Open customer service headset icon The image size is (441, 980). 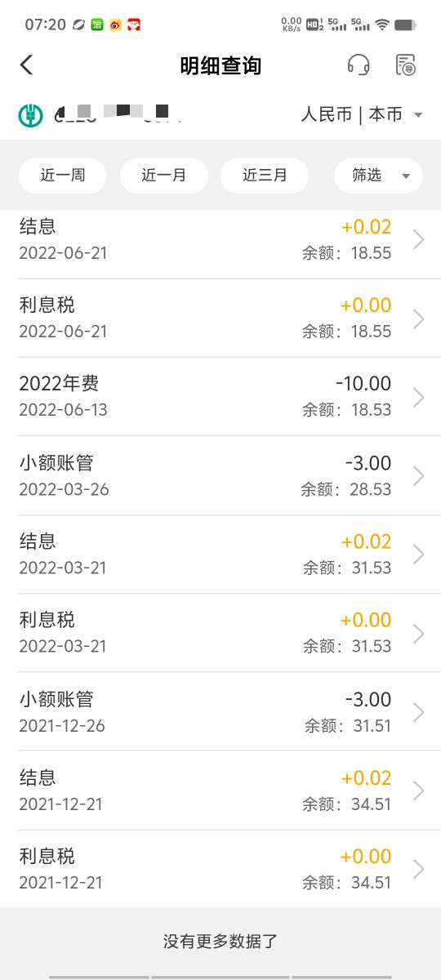pos(359,65)
